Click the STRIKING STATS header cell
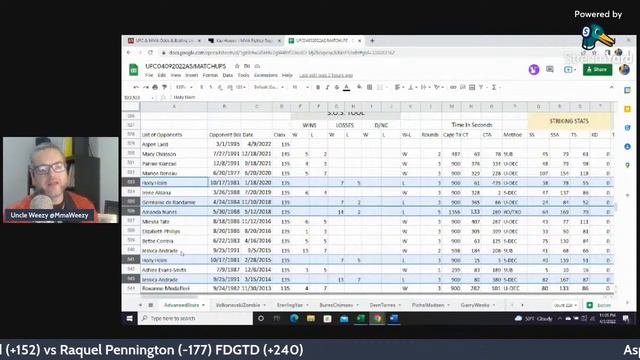The image size is (640, 360). (569, 121)
